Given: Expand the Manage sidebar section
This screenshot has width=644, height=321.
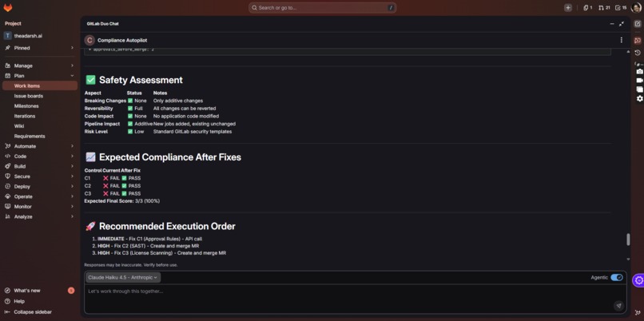Looking at the screenshot, I should tap(40, 65).
